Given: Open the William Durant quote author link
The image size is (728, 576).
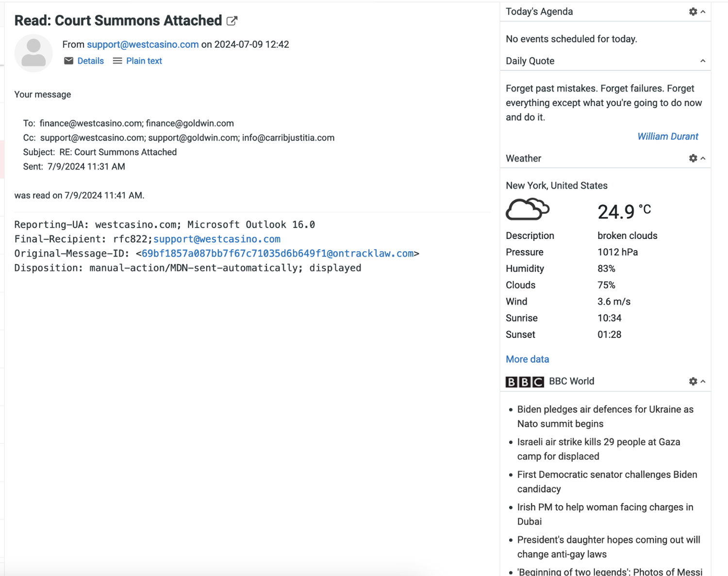Looking at the screenshot, I should point(667,136).
